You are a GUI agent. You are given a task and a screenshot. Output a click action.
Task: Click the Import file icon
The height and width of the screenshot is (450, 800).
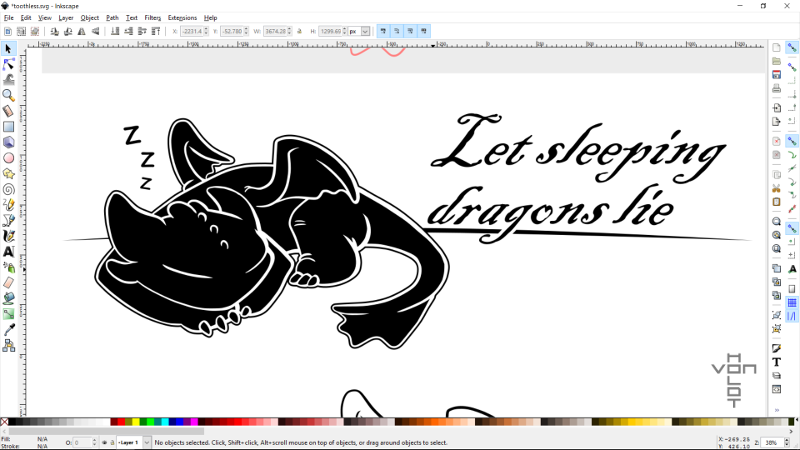point(777,108)
